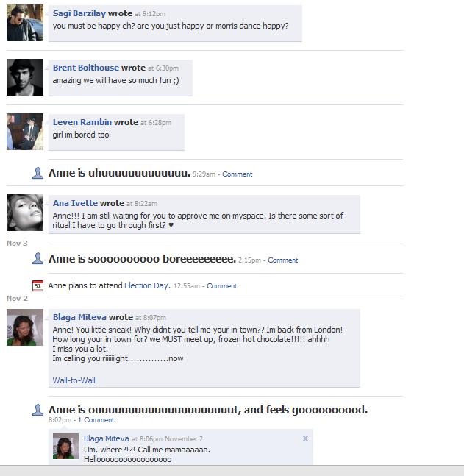Comment on the 'uhuuuuuuuuuuuuu' status

tap(238, 174)
